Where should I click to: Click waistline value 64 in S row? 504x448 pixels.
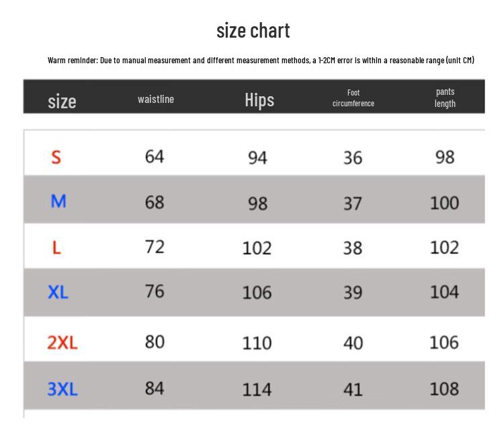point(155,156)
